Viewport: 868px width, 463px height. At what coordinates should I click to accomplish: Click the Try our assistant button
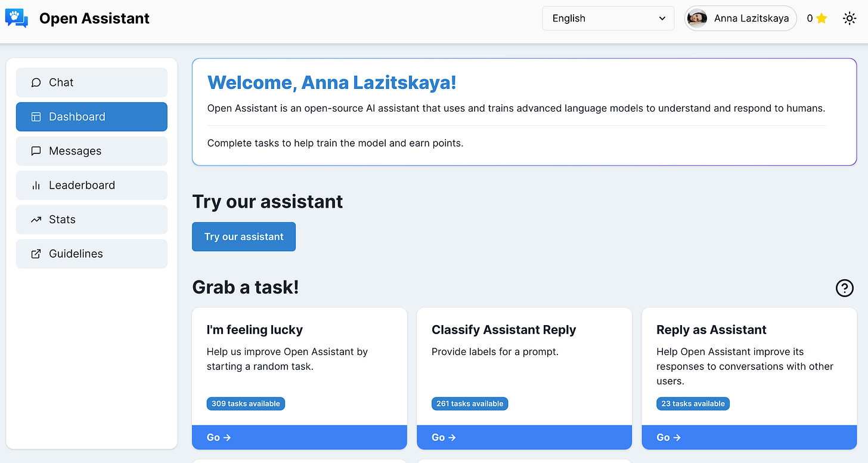pos(244,237)
